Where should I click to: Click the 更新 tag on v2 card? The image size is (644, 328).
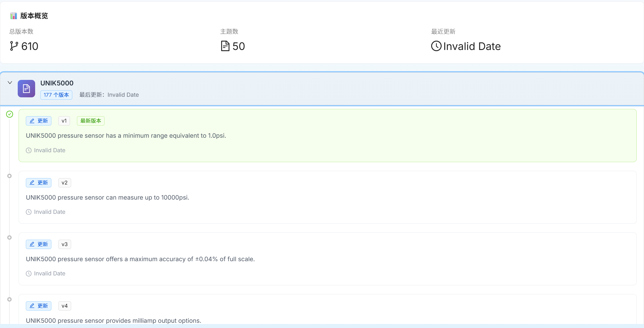point(39,183)
